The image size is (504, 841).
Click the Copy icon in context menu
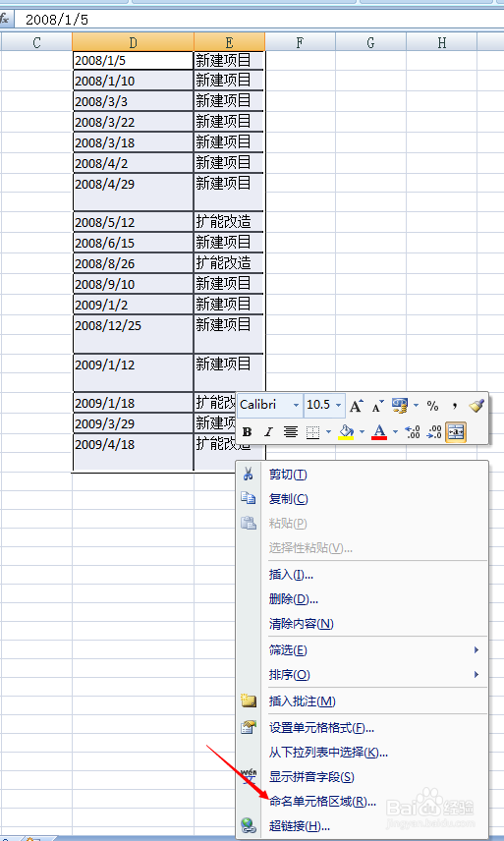tap(249, 498)
